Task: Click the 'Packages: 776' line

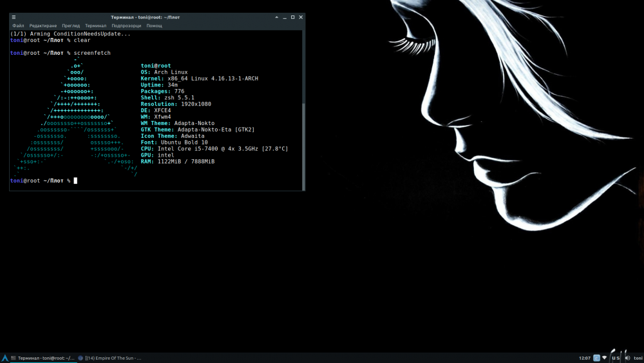Action: (x=163, y=92)
